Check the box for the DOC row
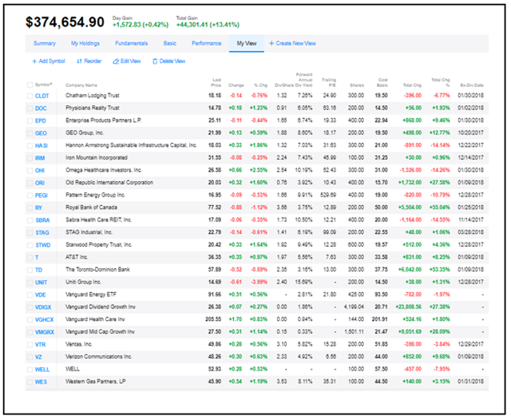 (30, 108)
